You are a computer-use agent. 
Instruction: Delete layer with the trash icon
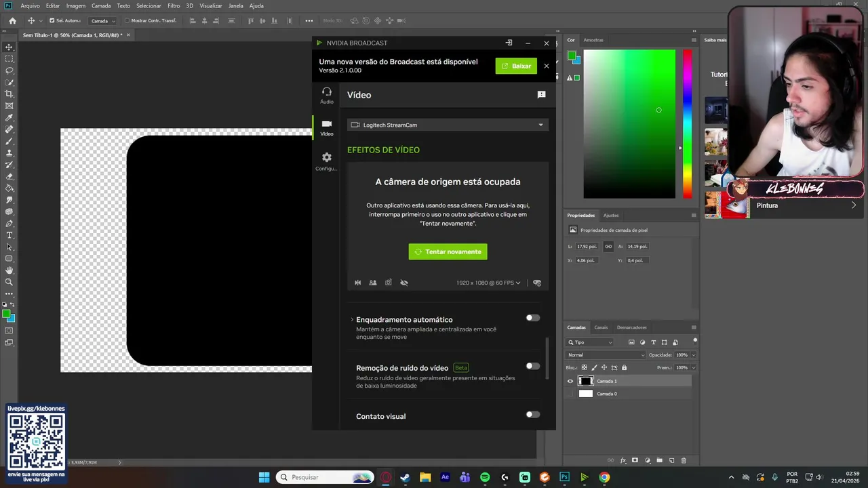pos(684,460)
